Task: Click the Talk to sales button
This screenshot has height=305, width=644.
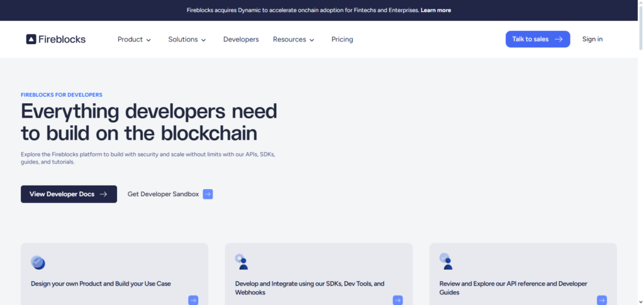Action: (538, 39)
